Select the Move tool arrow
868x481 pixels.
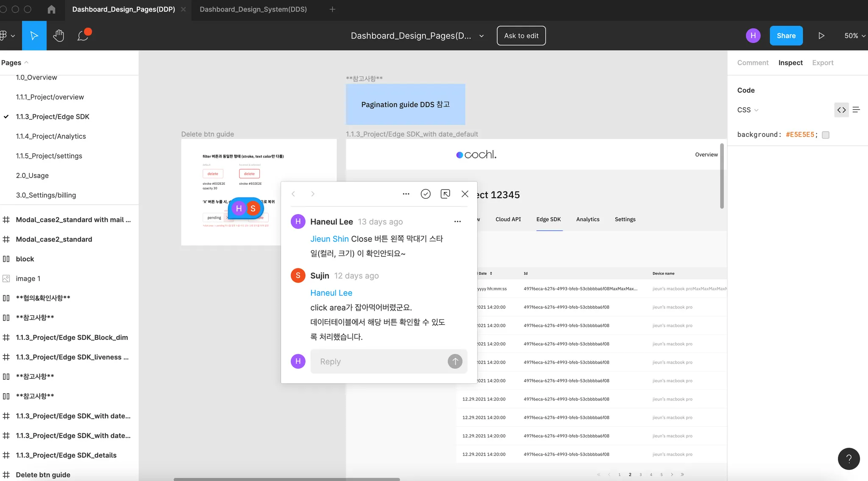(34, 36)
